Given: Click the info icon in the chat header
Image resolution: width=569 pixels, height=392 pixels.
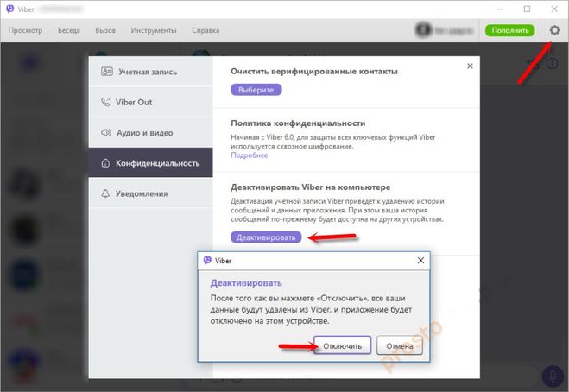Looking at the screenshot, I should pos(553,64).
